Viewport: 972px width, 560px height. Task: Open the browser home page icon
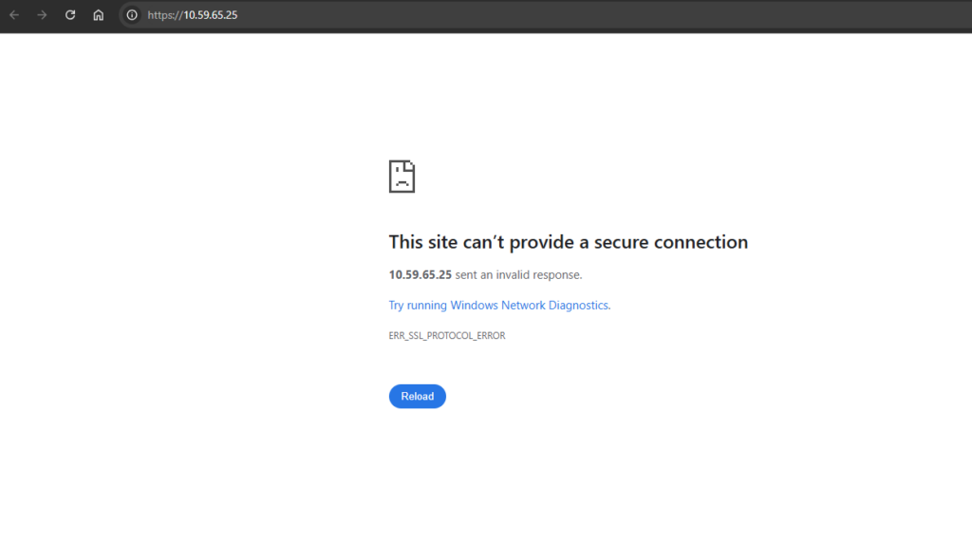[x=98, y=15]
